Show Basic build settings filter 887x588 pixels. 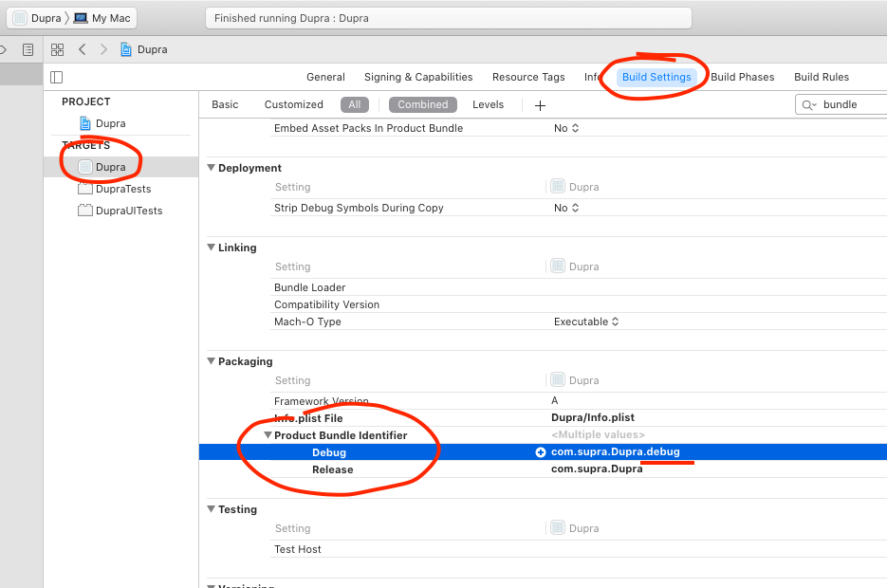225,104
